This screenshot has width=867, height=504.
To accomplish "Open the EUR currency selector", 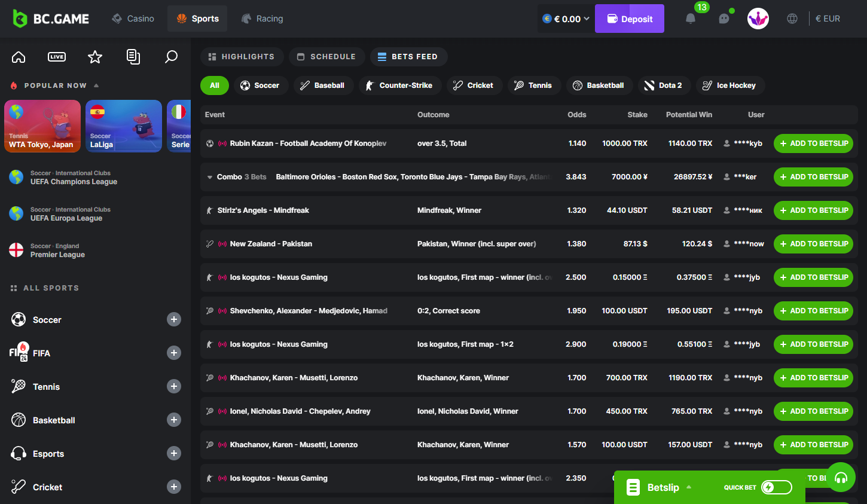I will (x=828, y=19).
